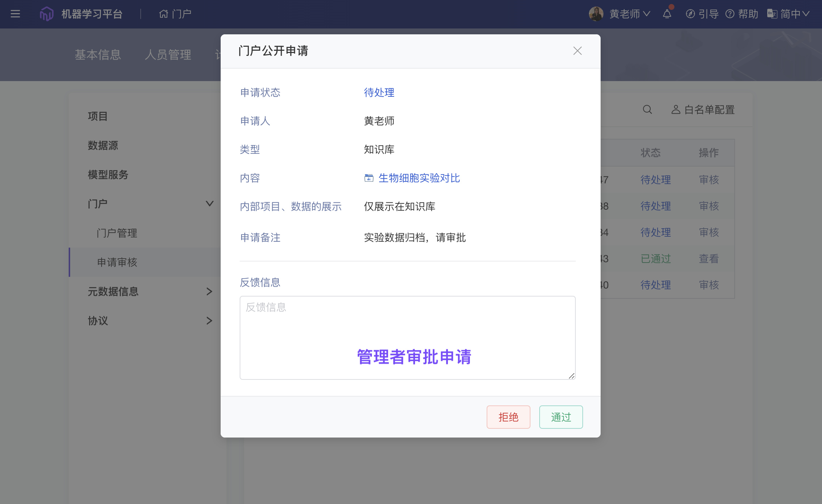Screen dimensions: 822x504
Task: Click the 知识库 type value
Action: click(x=379, y=149)
